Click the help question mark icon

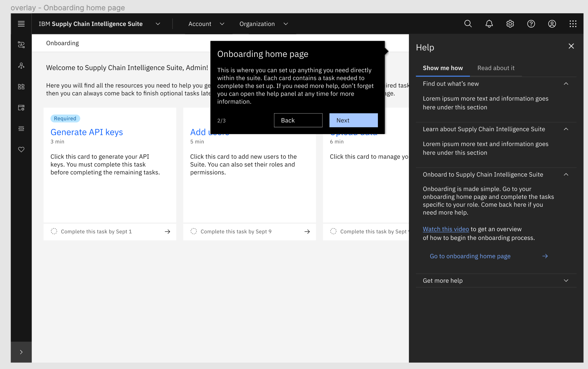tap(531, 24)
